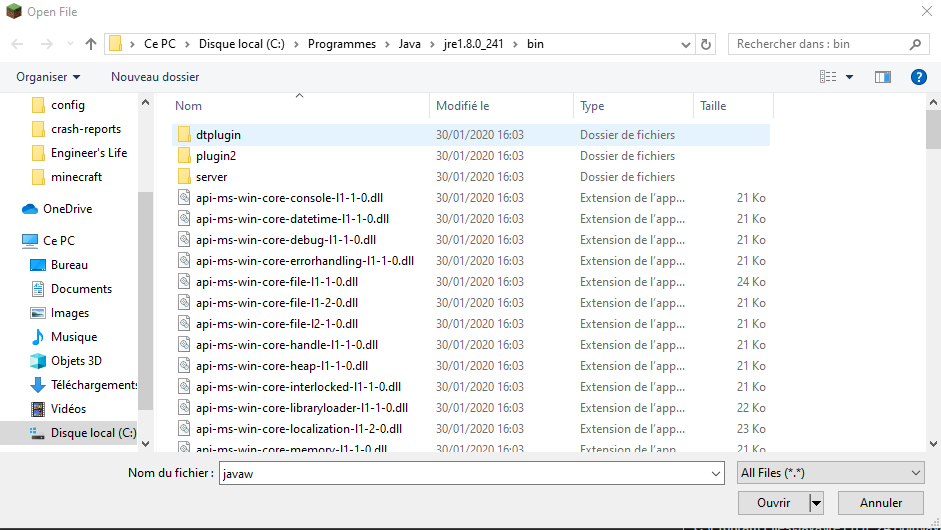This screenshot has width=941, height=530.
Task: Select OneDrive in navigation pane
Action: (x=67, y=209)
